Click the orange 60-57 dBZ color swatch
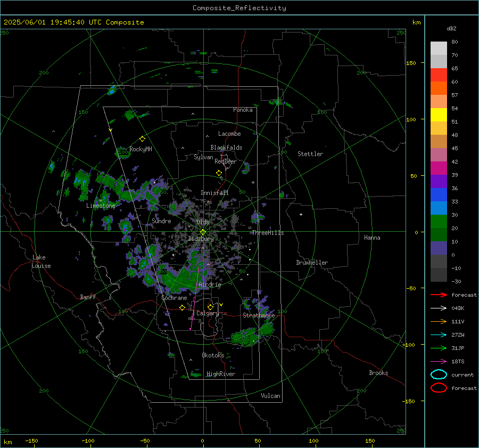 (x=439, y=88)
